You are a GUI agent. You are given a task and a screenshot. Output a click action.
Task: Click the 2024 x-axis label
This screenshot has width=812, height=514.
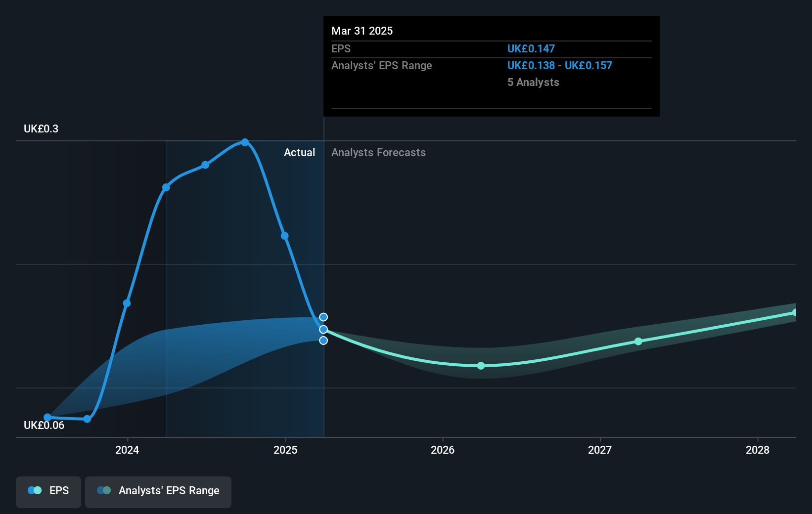click(x=127, y=450)
